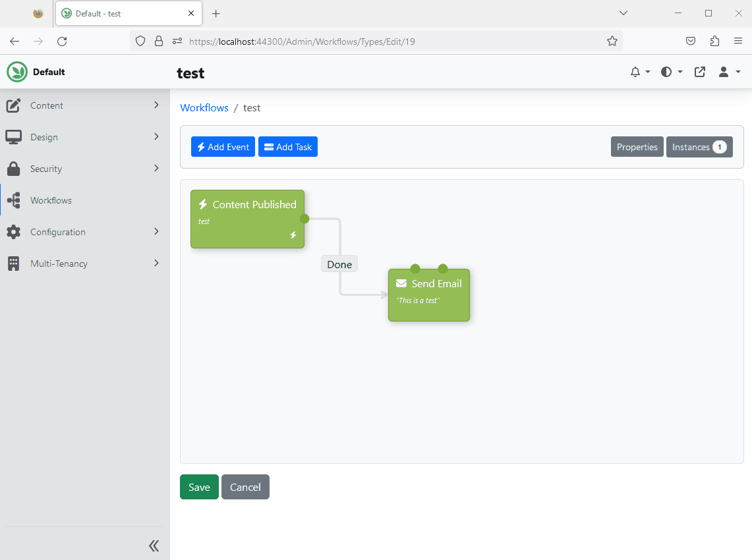Open the Pocket save icon

click(x=691, y=42)
